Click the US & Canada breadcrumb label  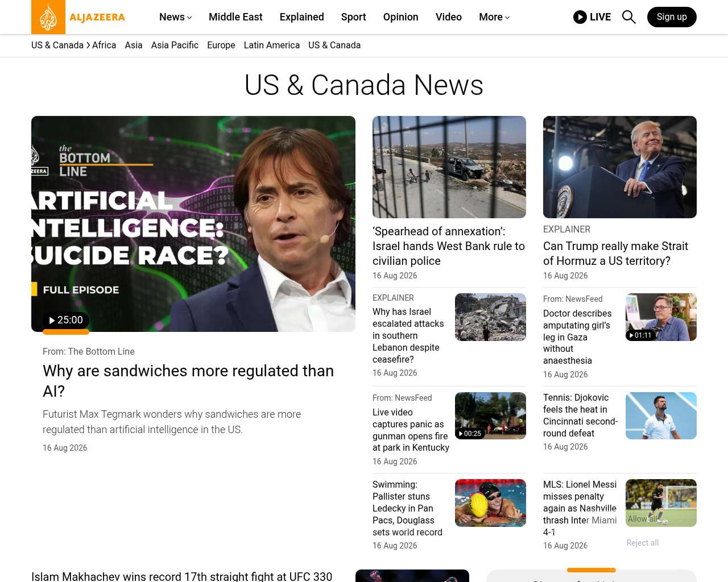pos(57,45)
